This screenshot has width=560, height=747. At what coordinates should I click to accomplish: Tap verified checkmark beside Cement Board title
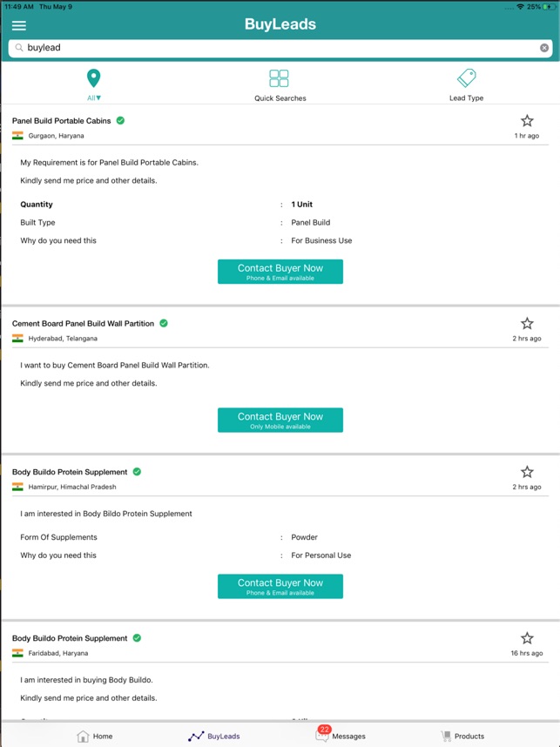coord(164,323)
